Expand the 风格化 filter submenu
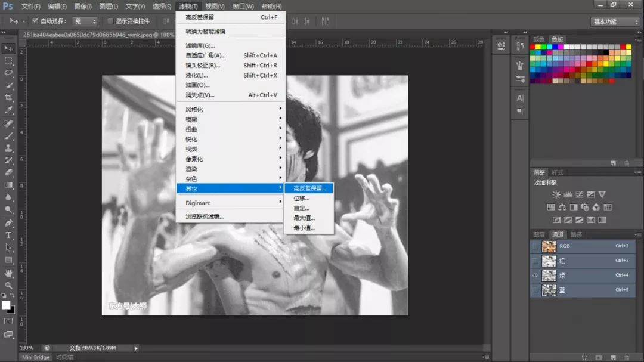 [x=230, y=109]
